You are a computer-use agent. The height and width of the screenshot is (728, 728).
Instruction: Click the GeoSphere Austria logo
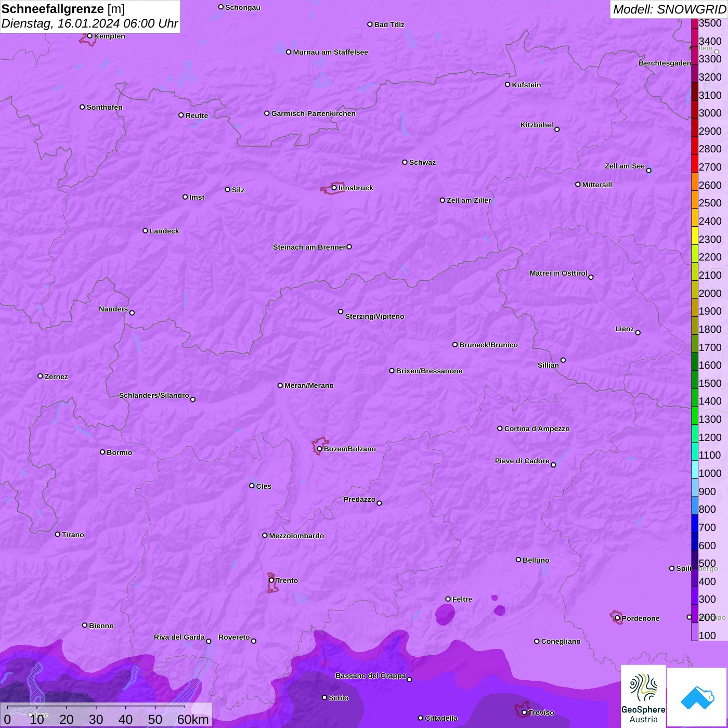point(643,696)
